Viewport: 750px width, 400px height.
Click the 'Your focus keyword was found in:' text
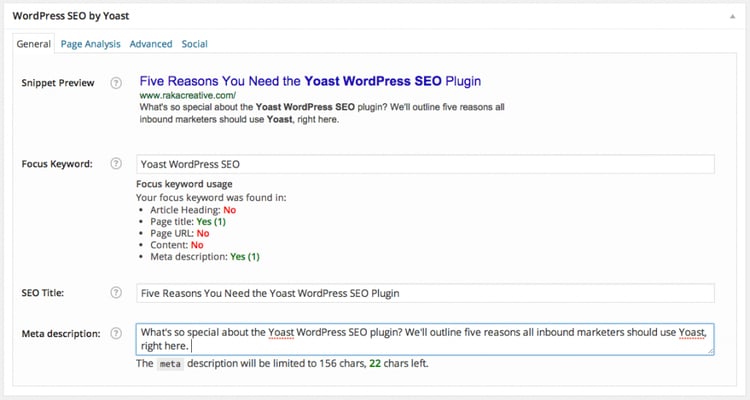[x=211, y=198]
